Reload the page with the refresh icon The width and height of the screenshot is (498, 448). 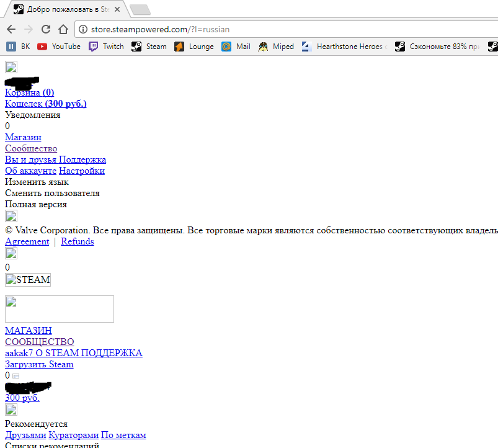(x=46, y=29)
